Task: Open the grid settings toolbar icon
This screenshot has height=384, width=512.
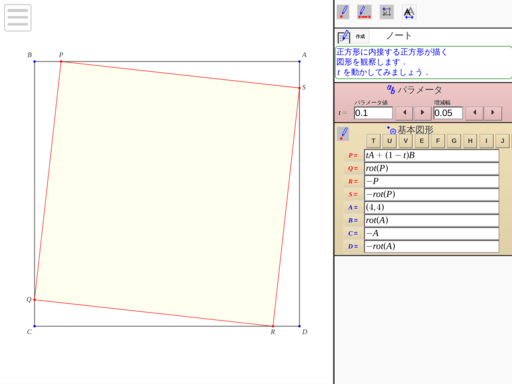Action: click(x=387, y=12)
